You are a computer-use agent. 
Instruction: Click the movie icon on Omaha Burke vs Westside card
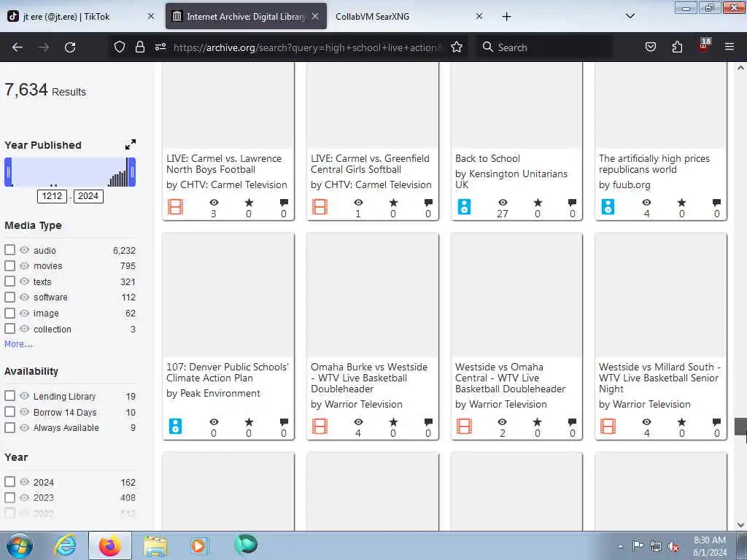(x=320, y=426)
